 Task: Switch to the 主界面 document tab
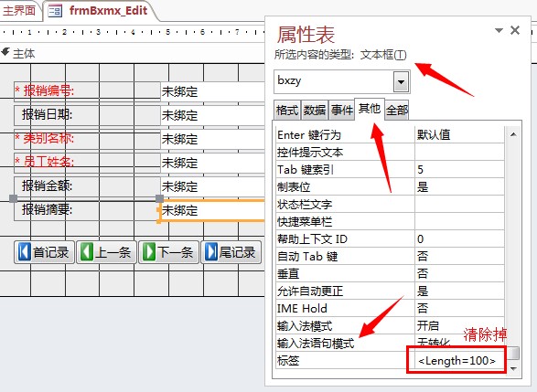pyautogui.click(x=19, y=10)
